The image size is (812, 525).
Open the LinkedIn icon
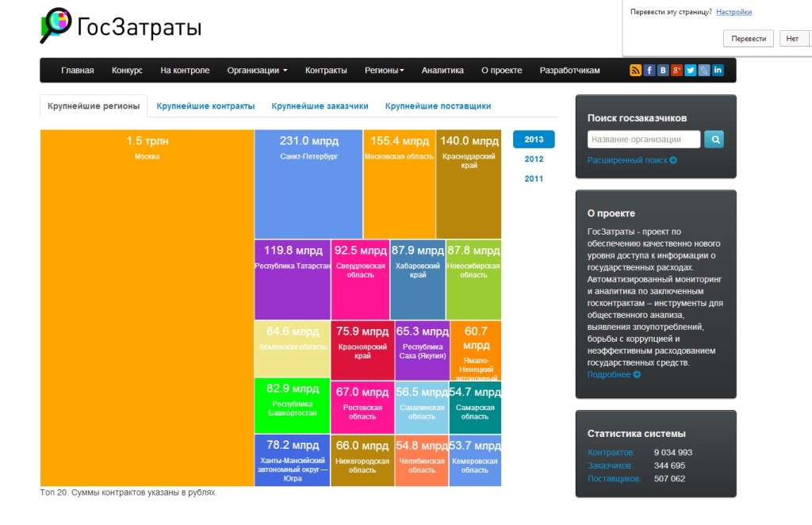coord(718,70)
